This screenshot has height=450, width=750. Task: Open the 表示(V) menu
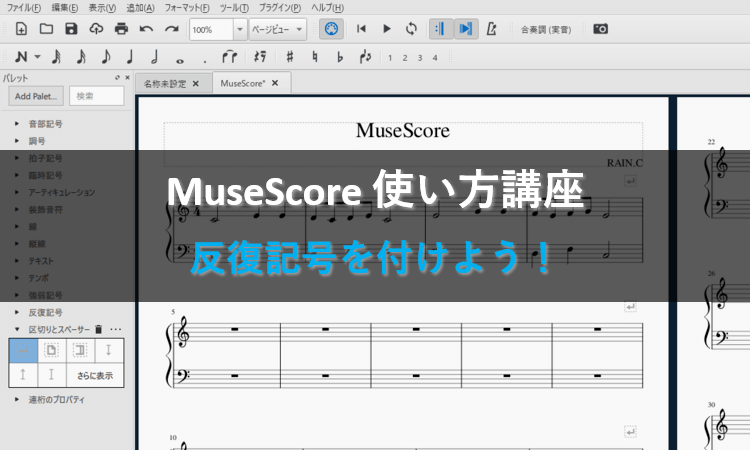tap(102, 8)
